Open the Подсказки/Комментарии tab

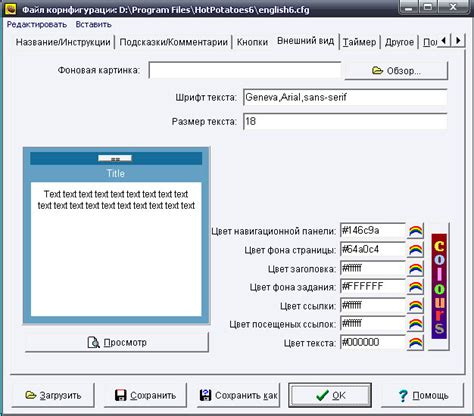click(x=173, y=42)
